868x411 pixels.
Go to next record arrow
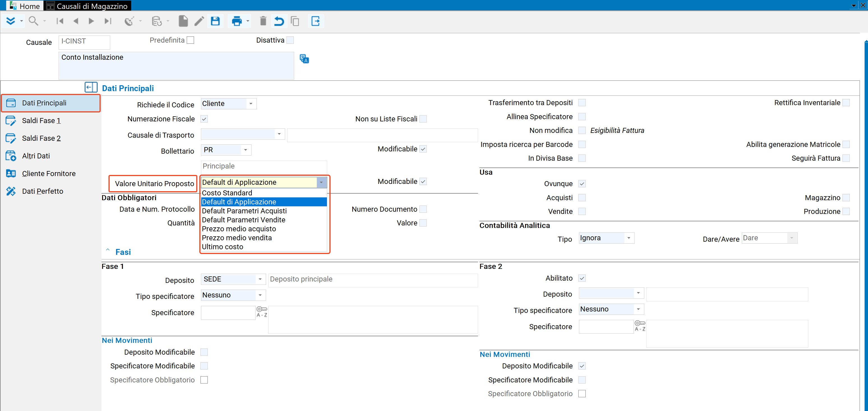(91, 21)
